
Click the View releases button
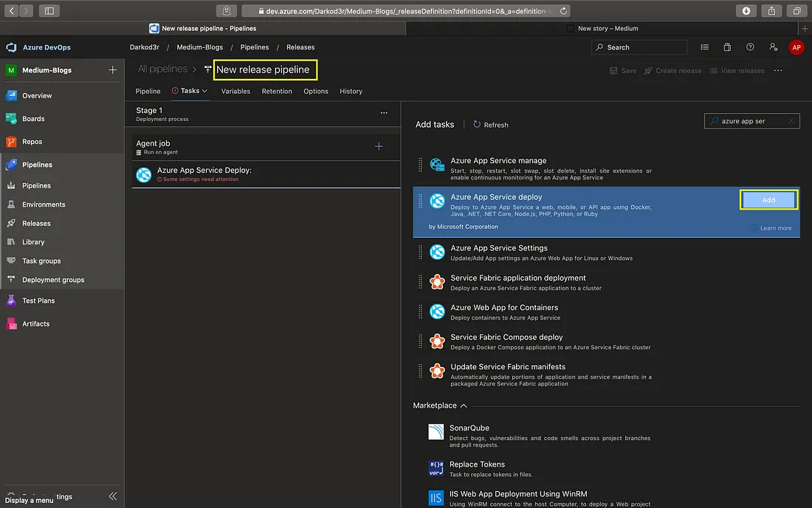coord(737,70)
